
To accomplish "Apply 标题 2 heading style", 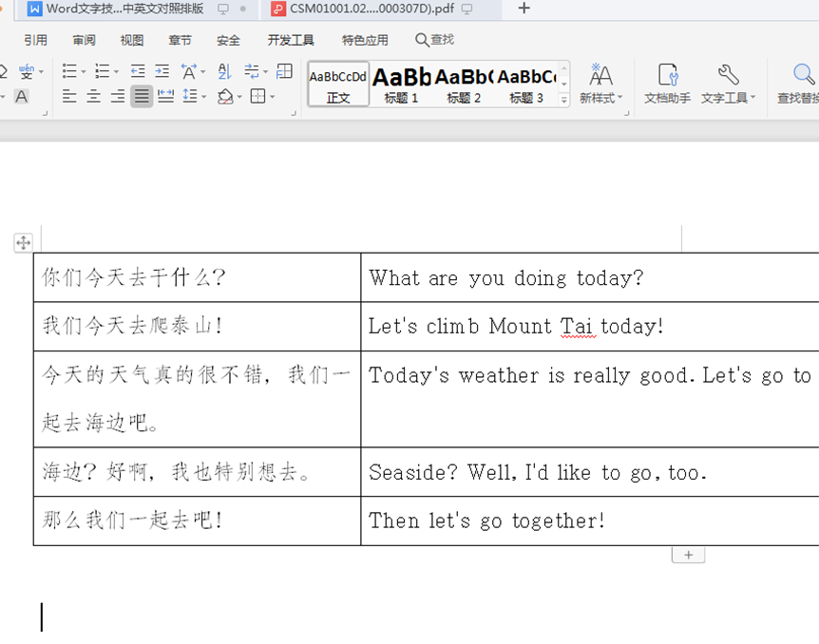I will coord(464,84).
